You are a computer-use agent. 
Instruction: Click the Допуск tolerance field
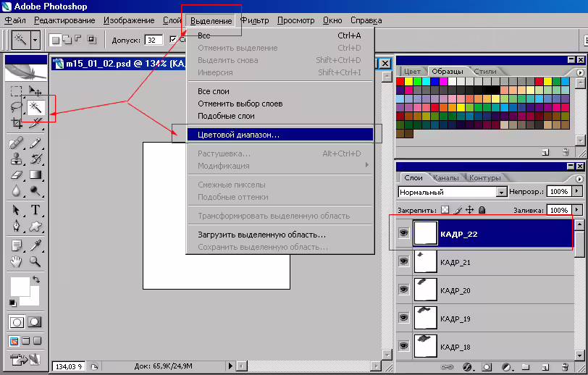154,40
